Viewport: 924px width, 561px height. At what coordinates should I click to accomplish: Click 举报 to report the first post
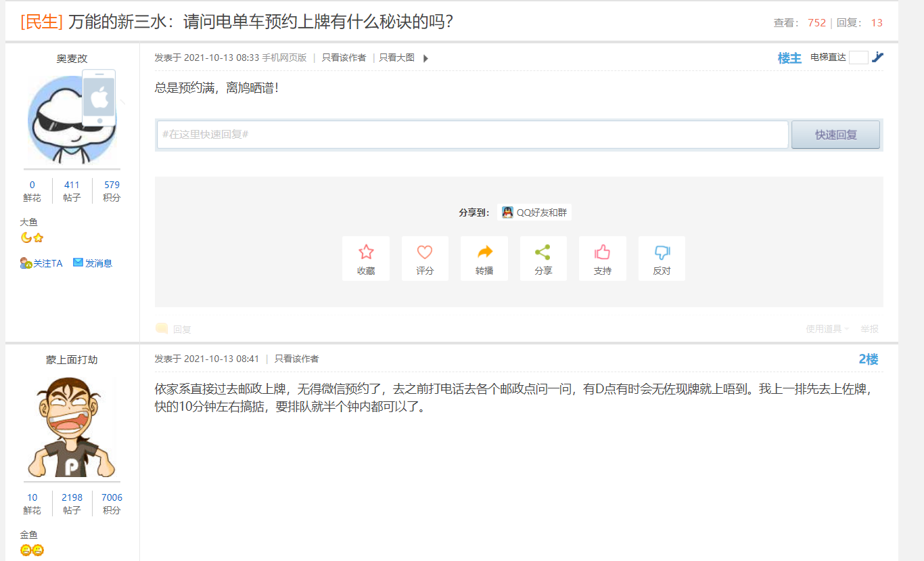click(x=869, y=329)
